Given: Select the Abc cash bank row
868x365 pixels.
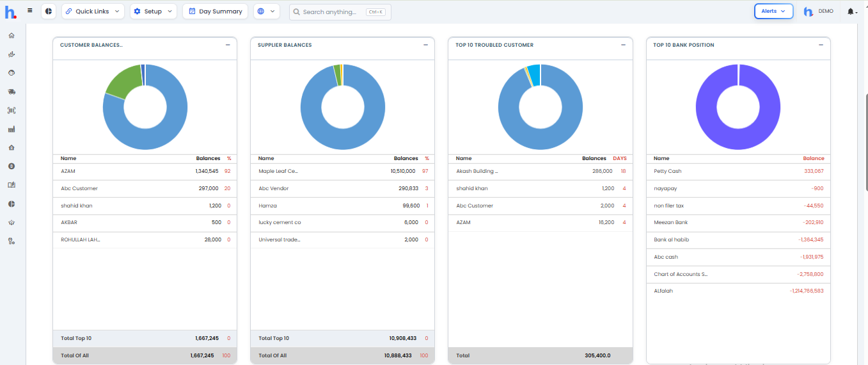Looking at the screenshot, I should tap(738, 257).
